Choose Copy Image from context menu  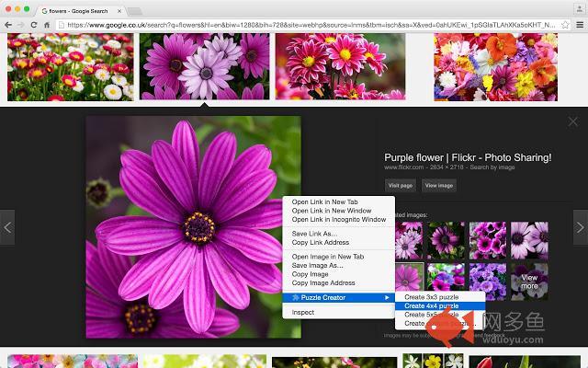click(x=339, y=274)
